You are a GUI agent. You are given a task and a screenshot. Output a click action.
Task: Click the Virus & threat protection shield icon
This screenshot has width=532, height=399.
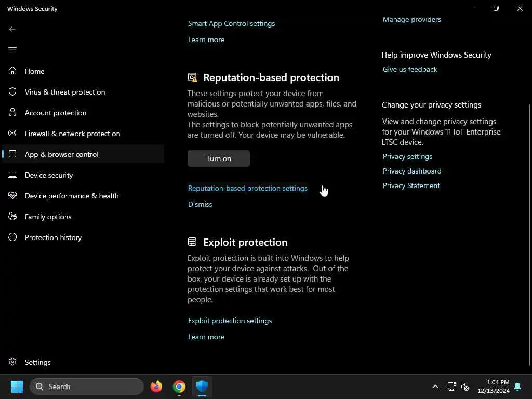pos(12,91)
